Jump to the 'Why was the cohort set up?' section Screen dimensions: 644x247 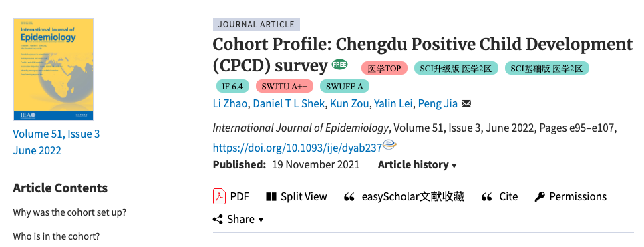69,212
